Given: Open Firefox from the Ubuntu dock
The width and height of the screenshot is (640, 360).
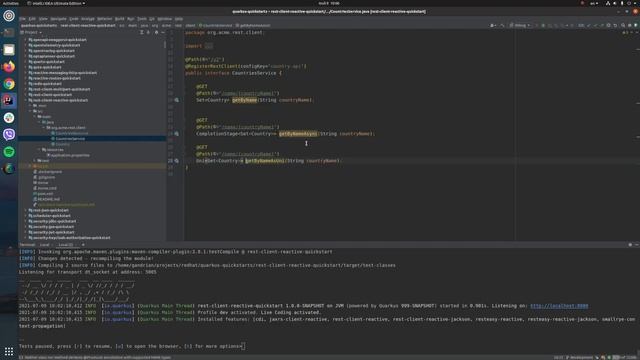Looking at the screenshot, I should coord(9,67).
